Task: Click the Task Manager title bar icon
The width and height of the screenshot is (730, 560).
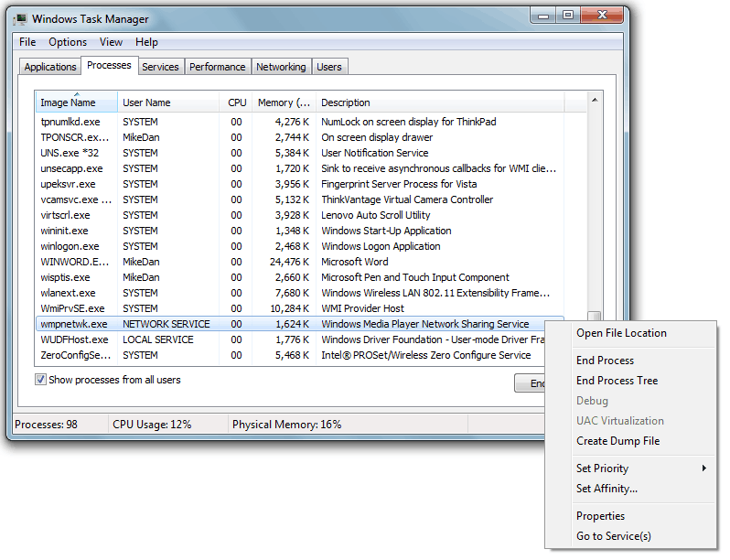Action: [20, 19]
